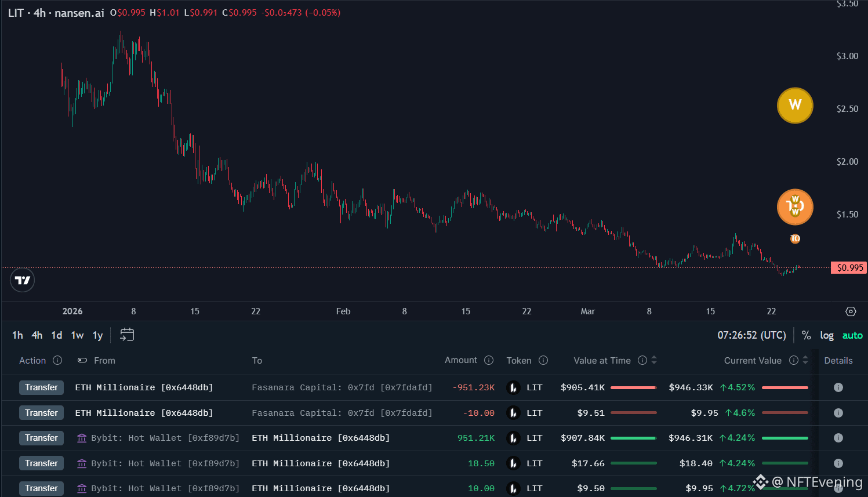Click the info icon next to Amount
This screenshot has width=868, height=497.
pos(489,360)
